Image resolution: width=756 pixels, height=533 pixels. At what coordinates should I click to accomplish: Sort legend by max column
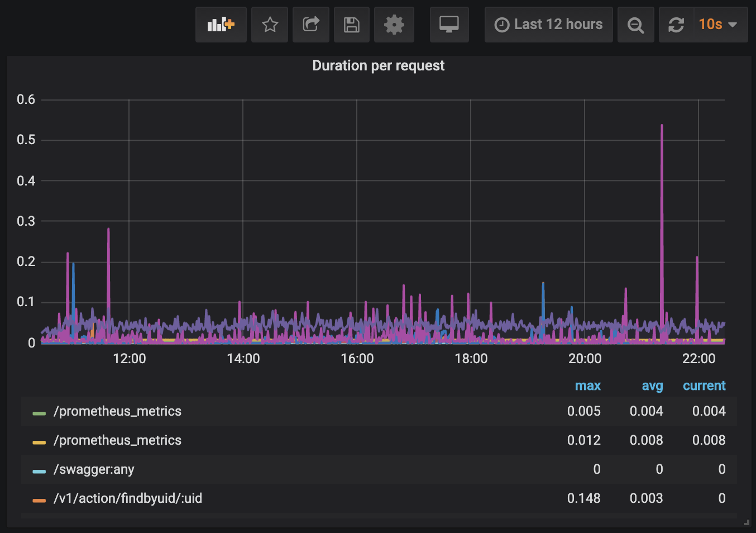point(587,386)
